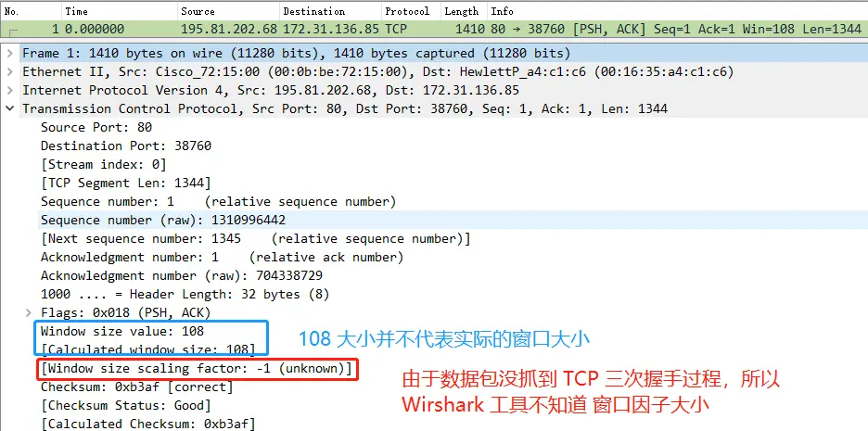Select packet number 1 row
This screenshot has height=431, width=868.
[x=278, y=30]
